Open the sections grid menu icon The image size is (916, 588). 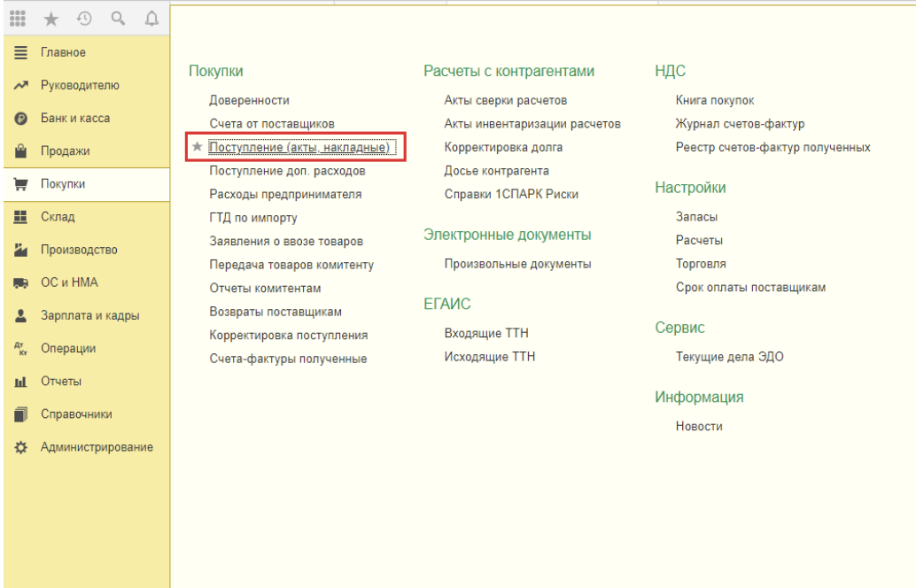19,18
